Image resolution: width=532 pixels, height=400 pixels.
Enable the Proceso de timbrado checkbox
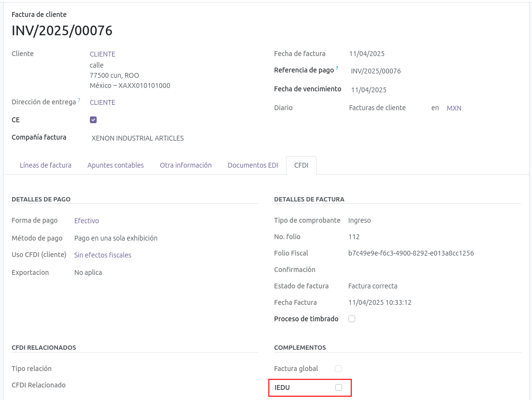[352, 319]
